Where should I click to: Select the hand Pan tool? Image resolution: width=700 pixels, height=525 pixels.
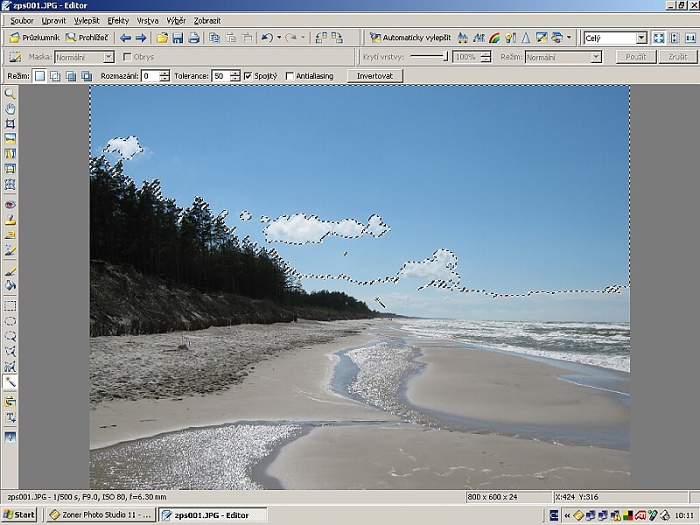(10, 108)
